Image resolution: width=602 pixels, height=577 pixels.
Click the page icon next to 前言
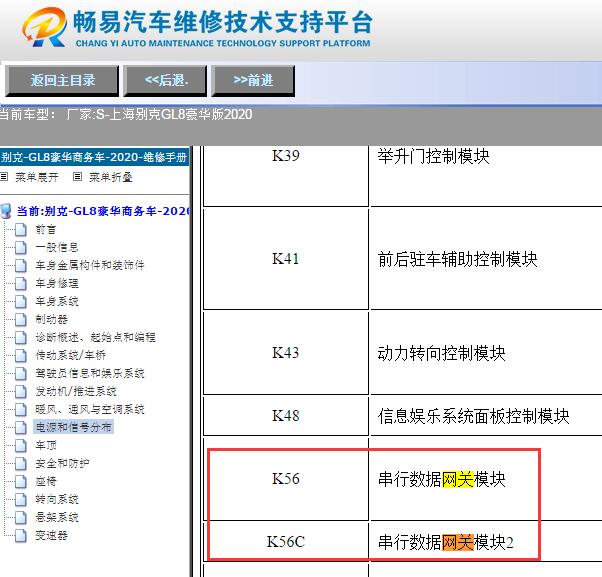coord(21,230)
